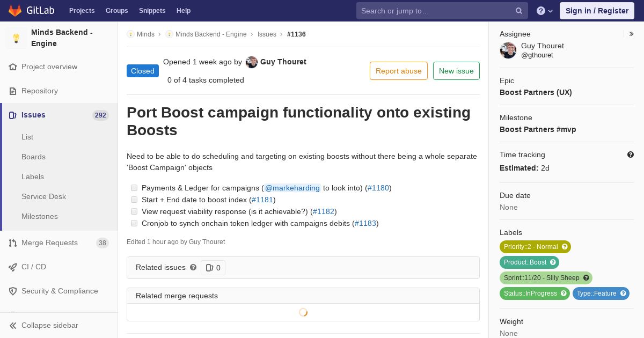Click Guy Thouret author name link

(x=283, y=62)
